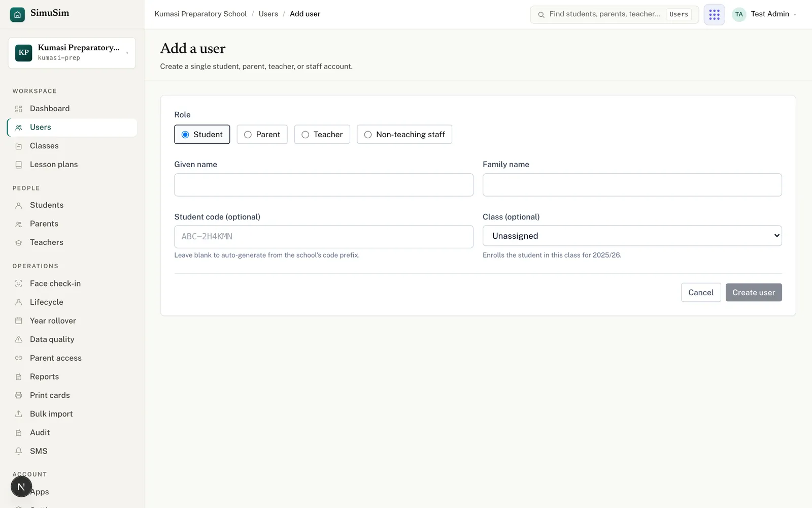The height and width of the screenshot is (508, 812).
Task: Click the Cancel button
Action: click(x=701, y=293)
